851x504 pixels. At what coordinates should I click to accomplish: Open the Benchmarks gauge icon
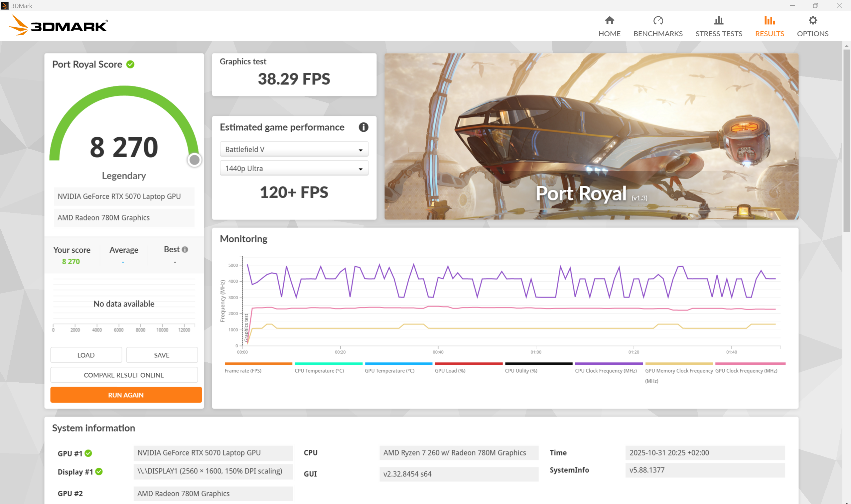658,21
